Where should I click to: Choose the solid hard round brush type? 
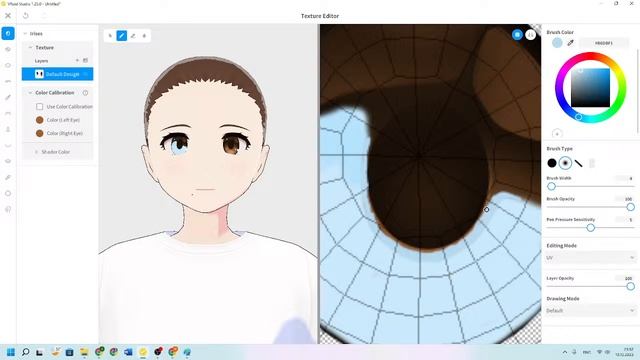[x=552, y=163]
